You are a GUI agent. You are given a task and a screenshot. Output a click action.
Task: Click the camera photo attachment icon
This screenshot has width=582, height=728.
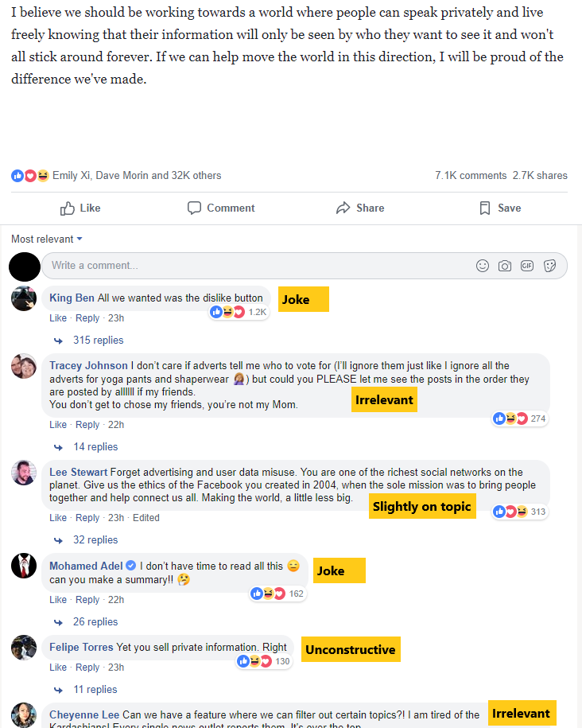(x=505, y=266)
